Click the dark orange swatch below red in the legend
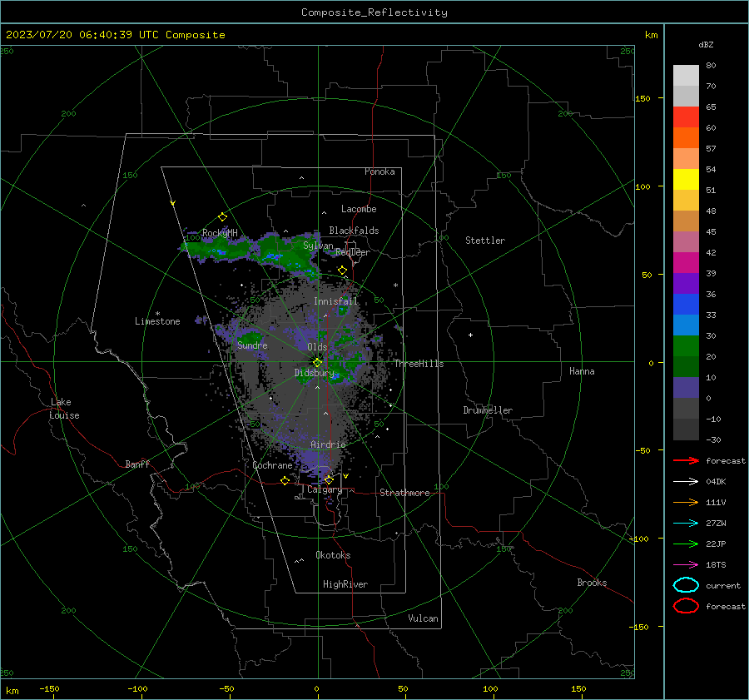This screenshot has width=749, height=700. pyautogui.click(x=686, y=137)
